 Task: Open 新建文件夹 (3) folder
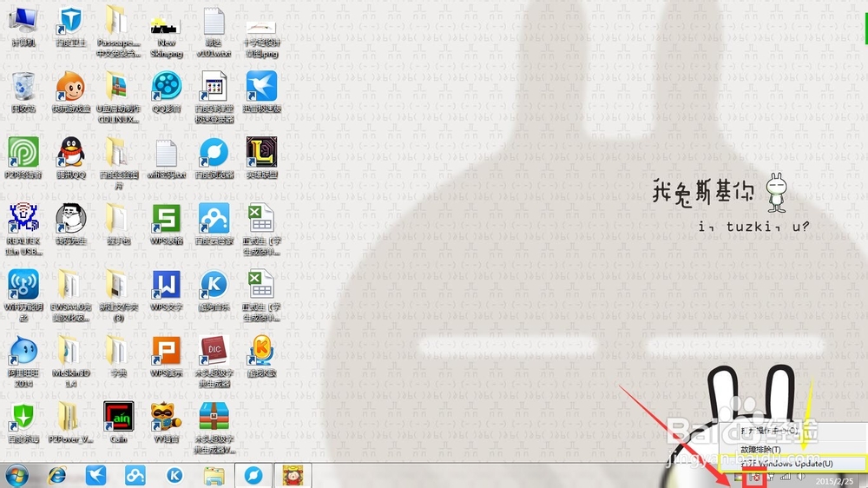[x=118, y=296]
